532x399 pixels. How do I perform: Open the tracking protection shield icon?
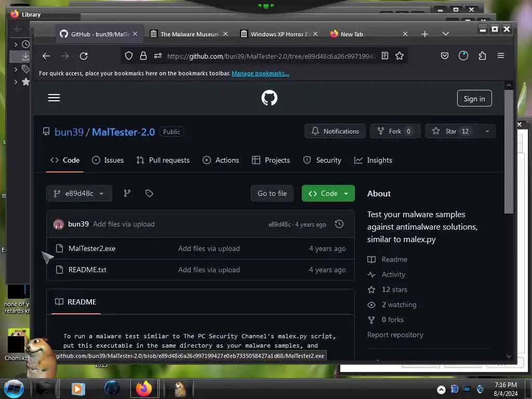[x=129, y=56]
